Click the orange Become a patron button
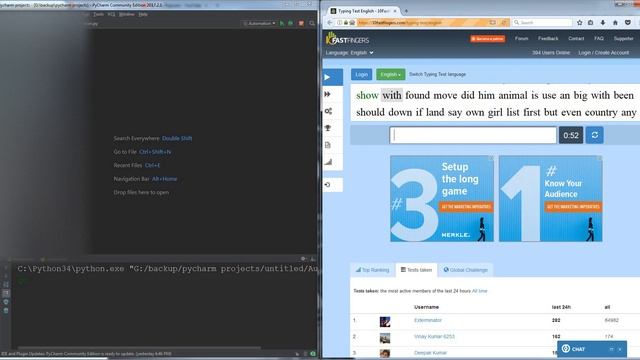 [x=487, y=39]
